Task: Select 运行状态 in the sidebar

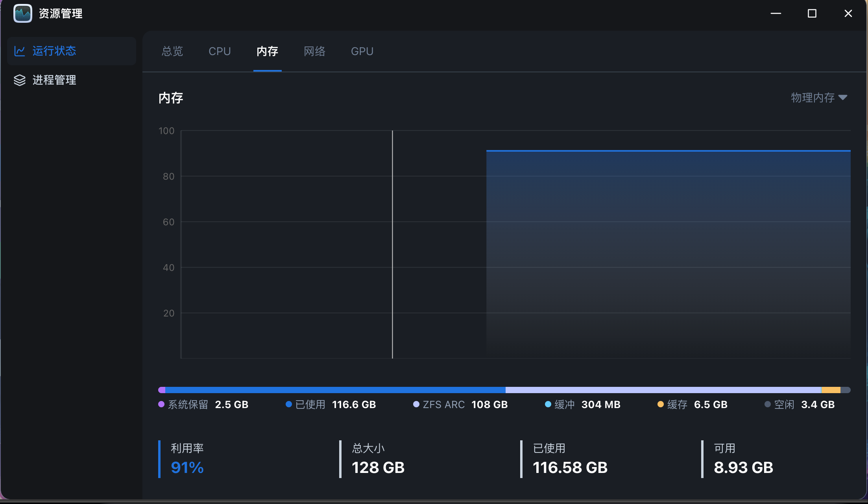Action: click(x=54, y=51)
